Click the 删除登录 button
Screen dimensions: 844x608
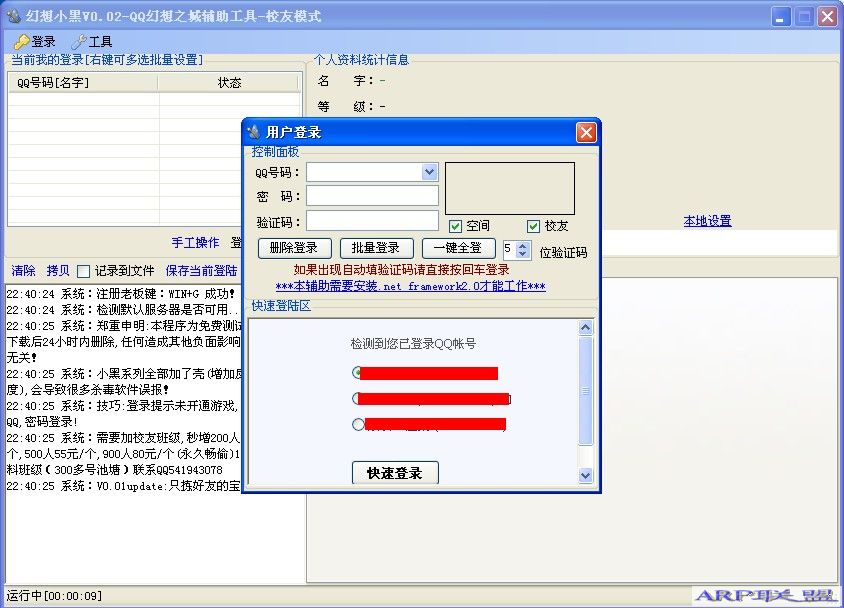coord(294,248)
